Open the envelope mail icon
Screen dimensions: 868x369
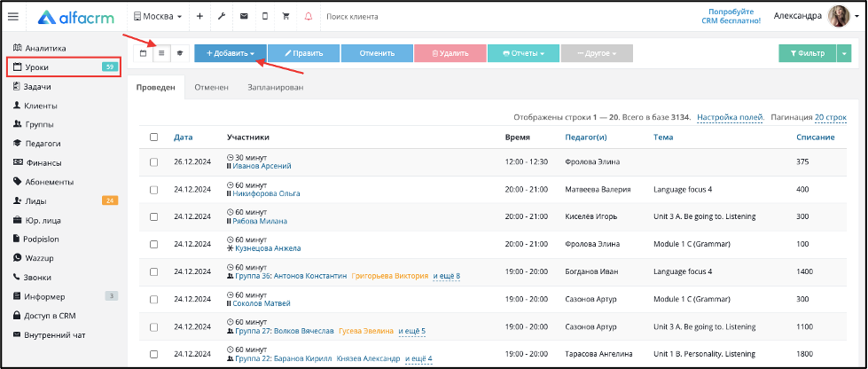tap(244, 17)
